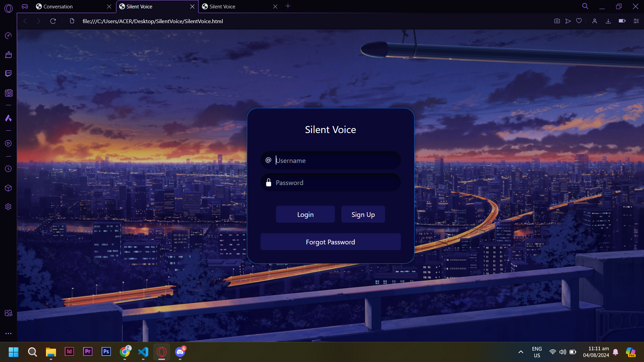Open the downloads toolbar icon
The height and width of the screenshot is (362, 644).
(x=608, y=21)
